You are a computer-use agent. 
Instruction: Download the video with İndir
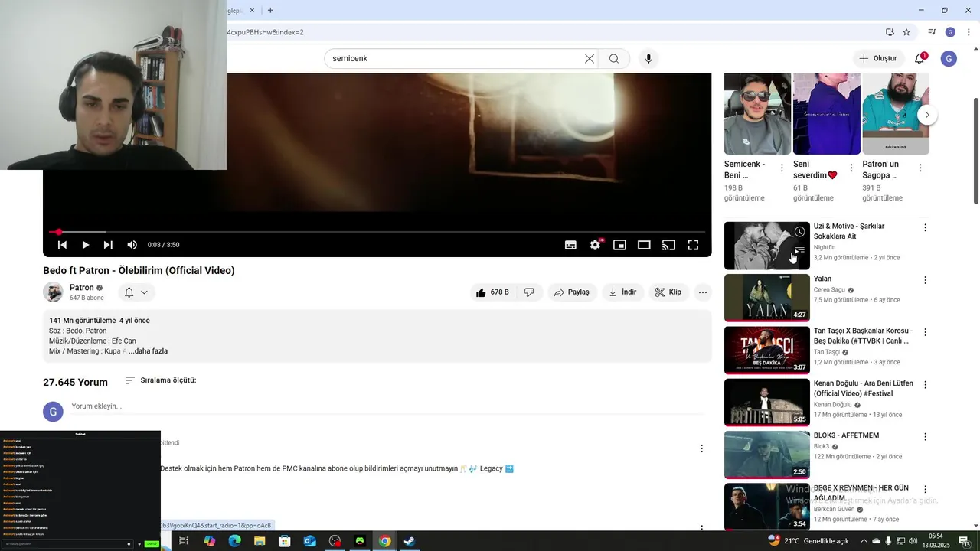click(x=622, y=292)
